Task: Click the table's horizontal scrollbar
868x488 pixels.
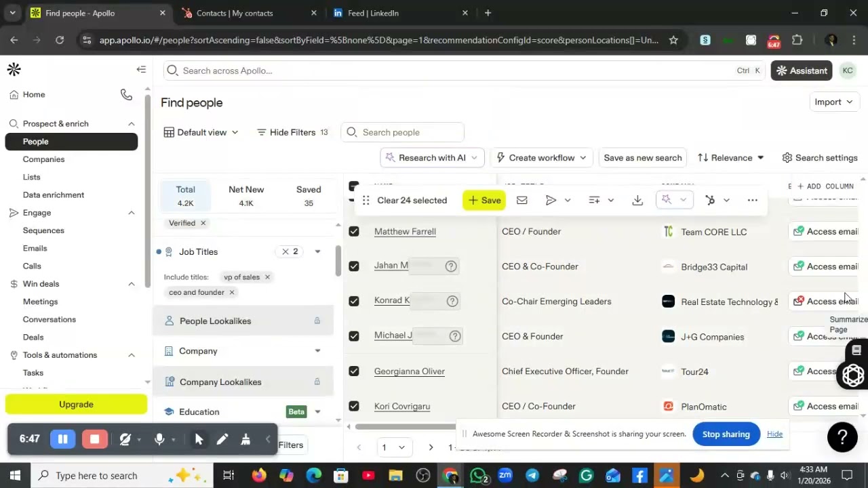Action: point(406,427)
